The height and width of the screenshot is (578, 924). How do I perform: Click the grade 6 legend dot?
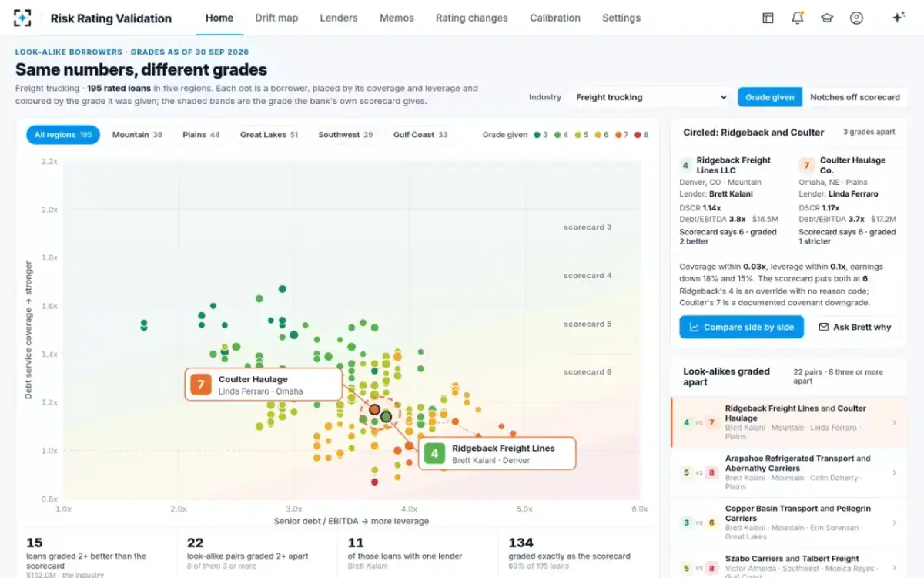click(599, 135)
